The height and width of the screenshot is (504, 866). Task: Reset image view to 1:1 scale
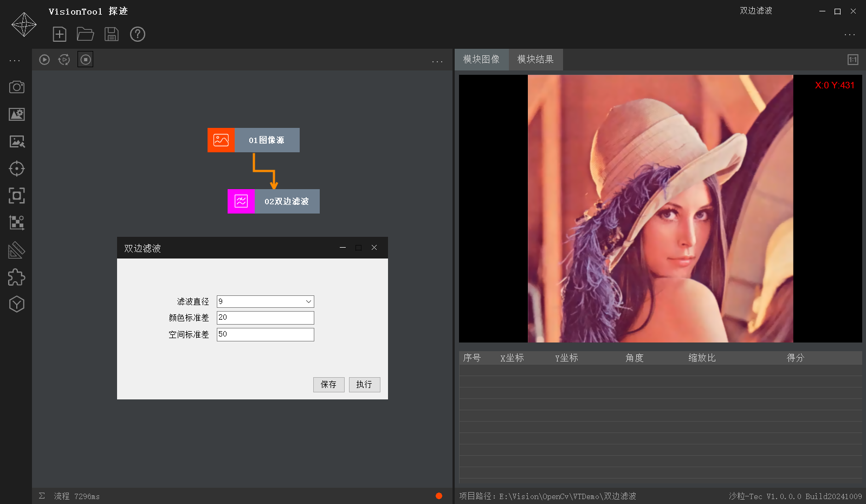[x=853, y=60]
